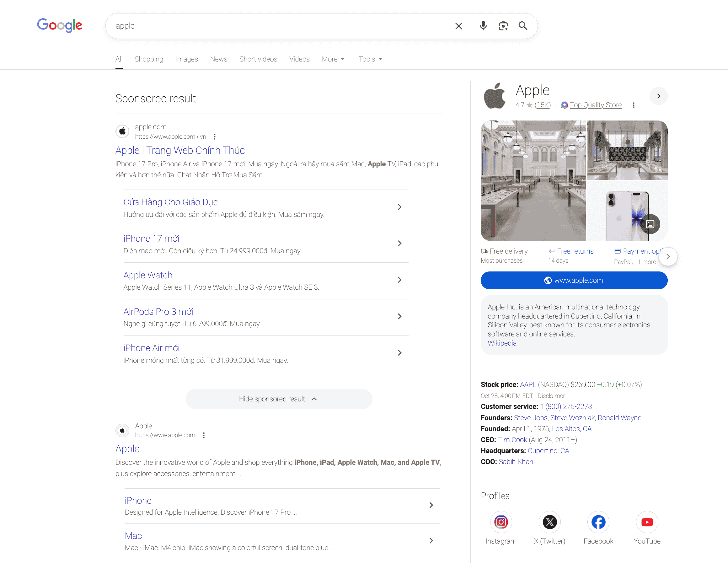Open Apple's Facebook profile icon

[x=598, y=522]
